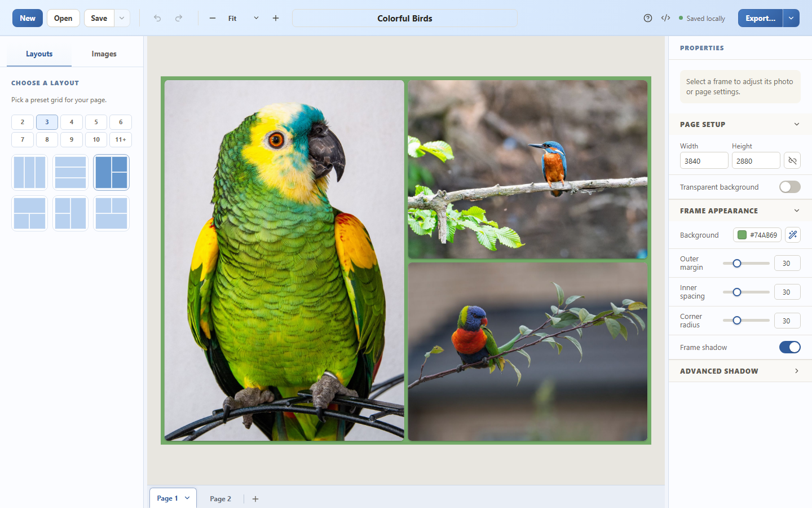This screenshot has height=508, width=812.
Task: Open the Page 1 tab menu
Action: tap(187, 498)
